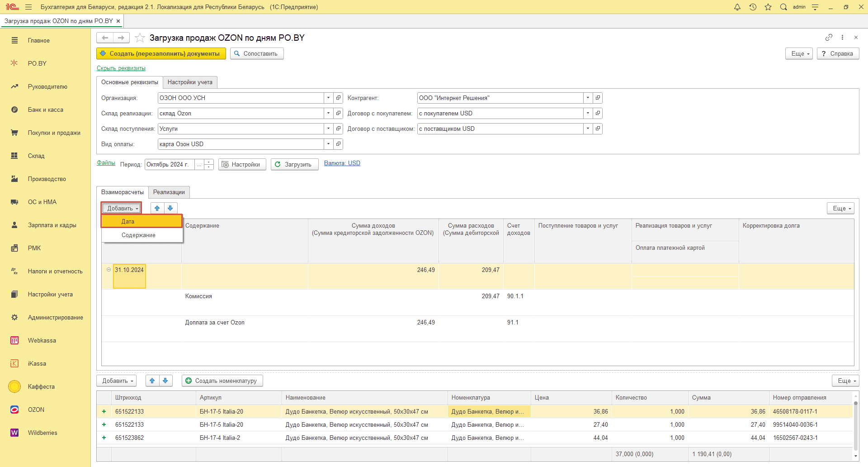868x467 pixels.
Task: Open global search magnifier icon
Action: tap(783, 7)
